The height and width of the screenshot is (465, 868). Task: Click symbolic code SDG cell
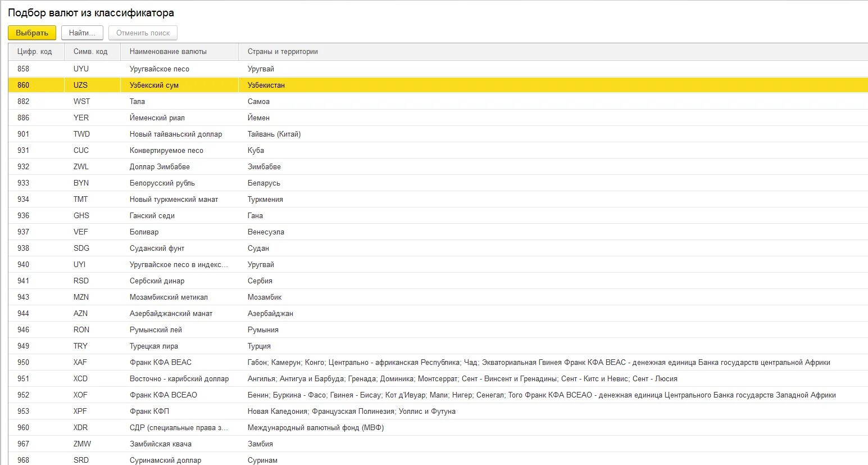click(93, 248)
